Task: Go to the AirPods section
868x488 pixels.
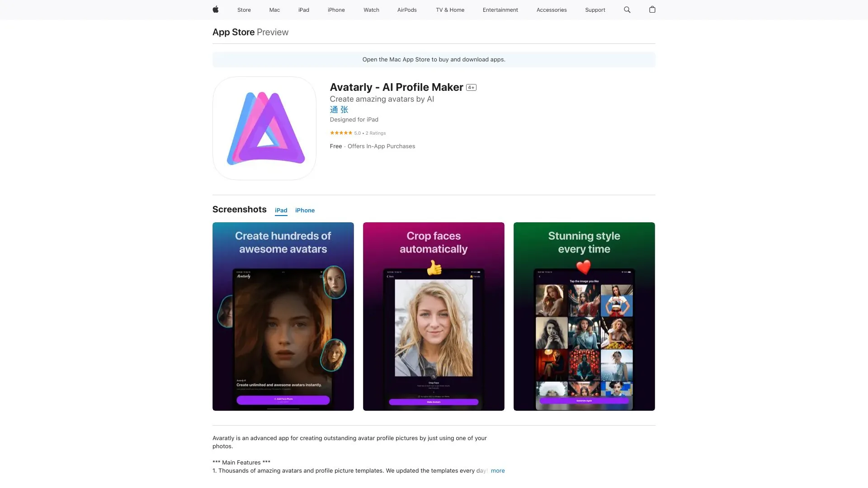Action: tap(407, 10)
